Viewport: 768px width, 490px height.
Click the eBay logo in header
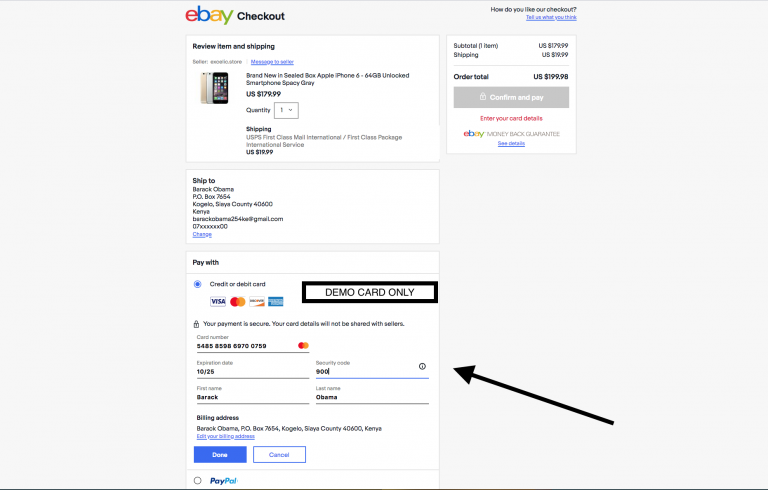coord(209,15)
